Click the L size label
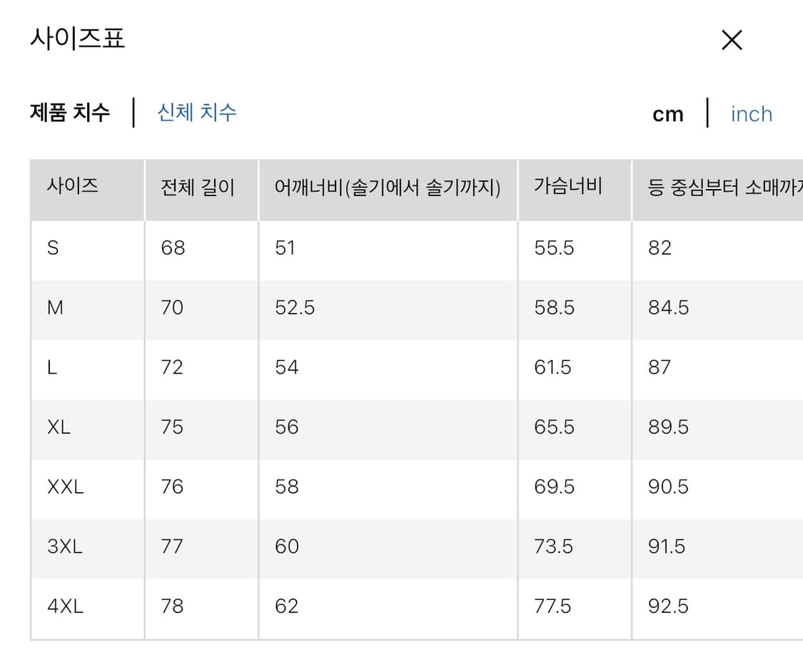Image resolution: width=803 pixels, height=672 pixels. [x=52, y=367]
